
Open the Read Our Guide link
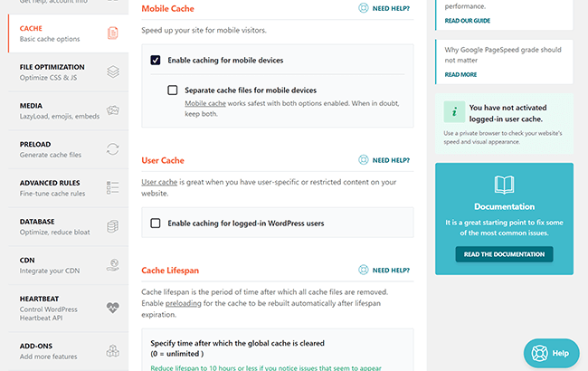(x=468, y=21)
